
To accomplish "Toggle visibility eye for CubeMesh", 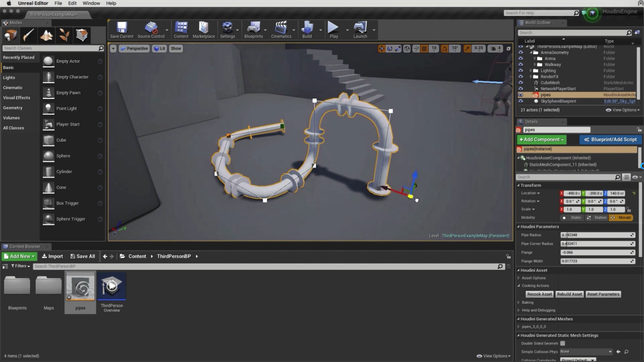I will 521,83.
